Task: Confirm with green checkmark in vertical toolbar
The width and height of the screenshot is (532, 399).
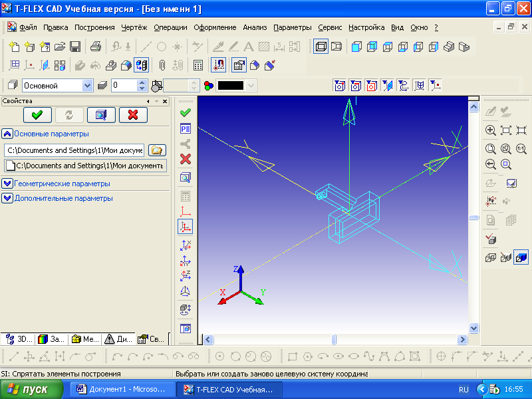Action: (186, 112)
